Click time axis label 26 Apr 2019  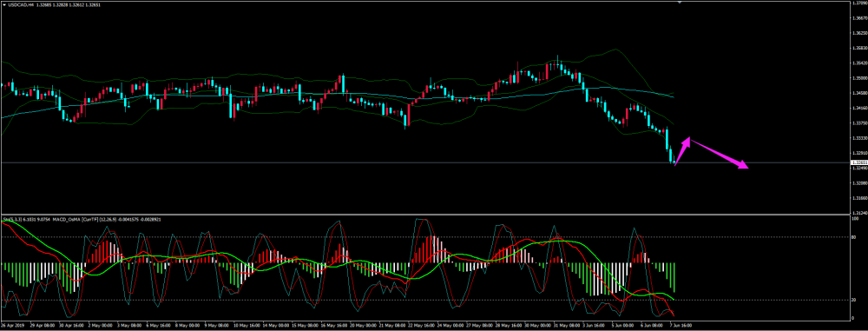point(12,326)
